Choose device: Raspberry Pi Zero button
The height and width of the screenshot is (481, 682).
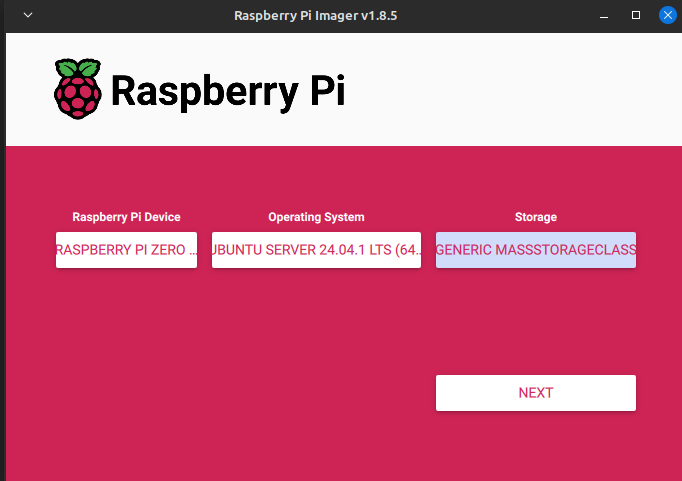pyautogui.click(x=126, y=250)
